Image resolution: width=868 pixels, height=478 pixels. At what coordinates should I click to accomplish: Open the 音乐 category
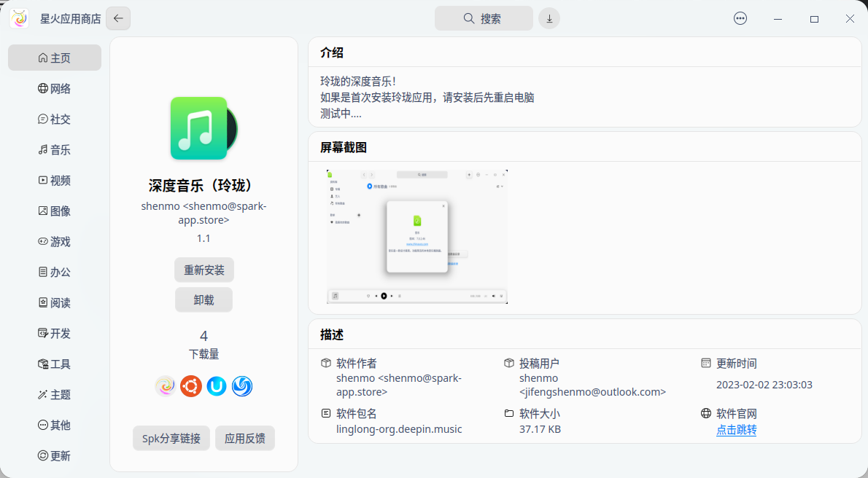click(54, 149)
